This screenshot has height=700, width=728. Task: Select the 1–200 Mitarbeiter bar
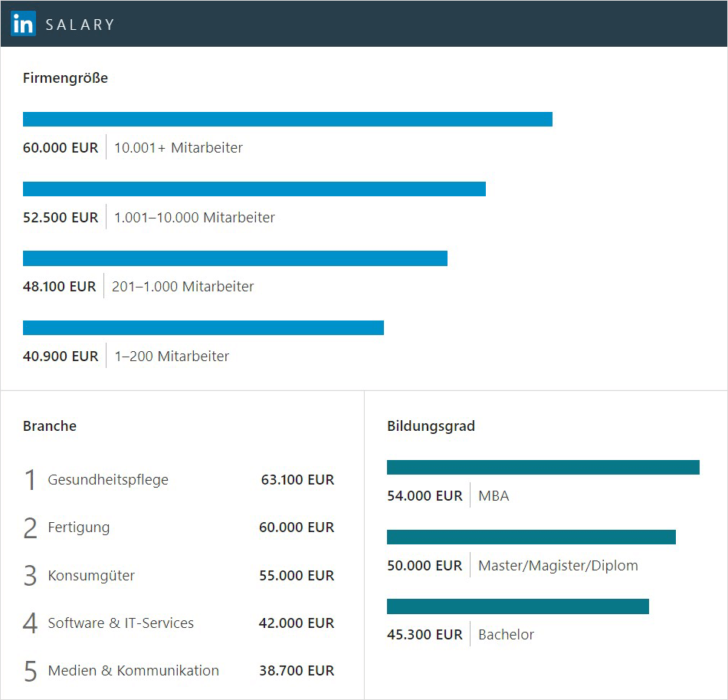(x=203, y=328)
